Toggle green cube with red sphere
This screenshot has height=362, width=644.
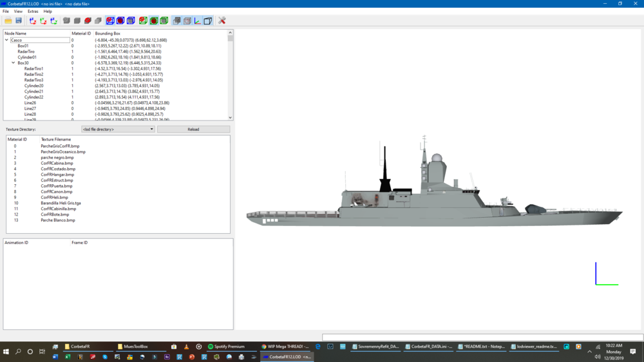154,21
